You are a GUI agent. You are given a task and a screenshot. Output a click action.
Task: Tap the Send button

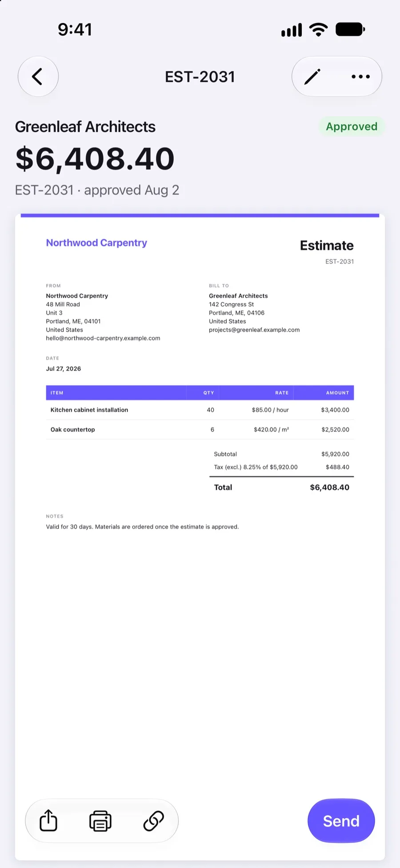[341, 820]
